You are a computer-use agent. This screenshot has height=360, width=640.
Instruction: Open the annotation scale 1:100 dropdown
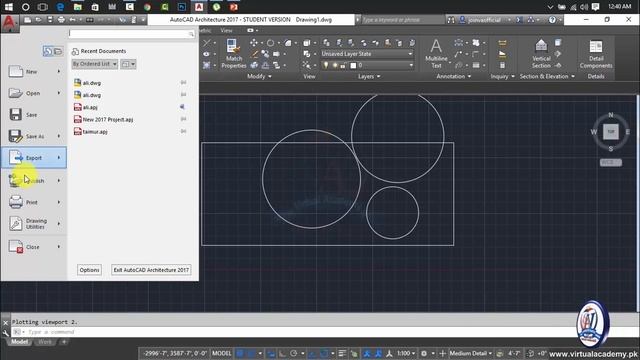coord(406,353)
